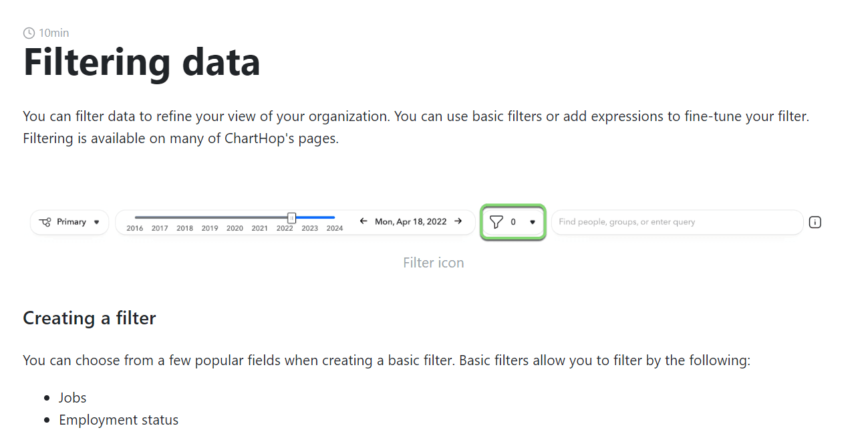Viewport: 868px width, 434px height.
Task: Select 2024 on the timeline
Action: tap(335, 228)
